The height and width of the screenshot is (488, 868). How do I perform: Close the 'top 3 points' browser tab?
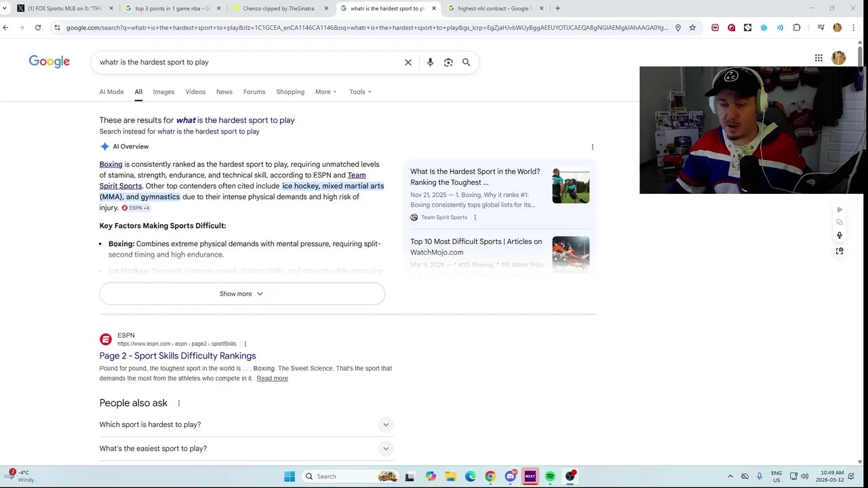click(x=219, y=8)
